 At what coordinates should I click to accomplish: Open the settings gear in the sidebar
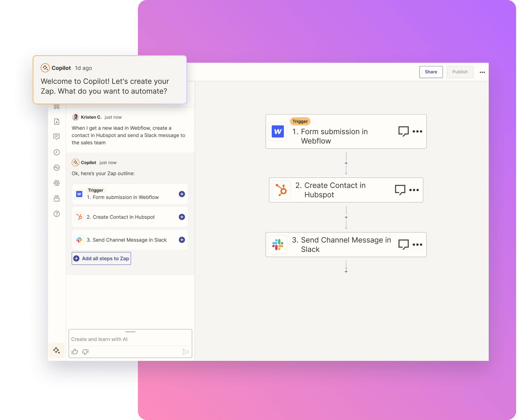pyautogui.click(x=57, y=183)
